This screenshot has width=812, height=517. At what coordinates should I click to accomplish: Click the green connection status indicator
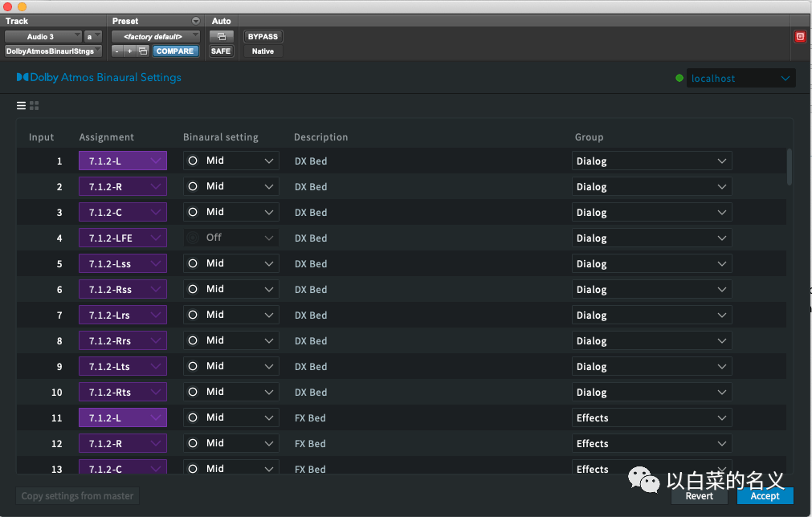click(x=679, y=78)
